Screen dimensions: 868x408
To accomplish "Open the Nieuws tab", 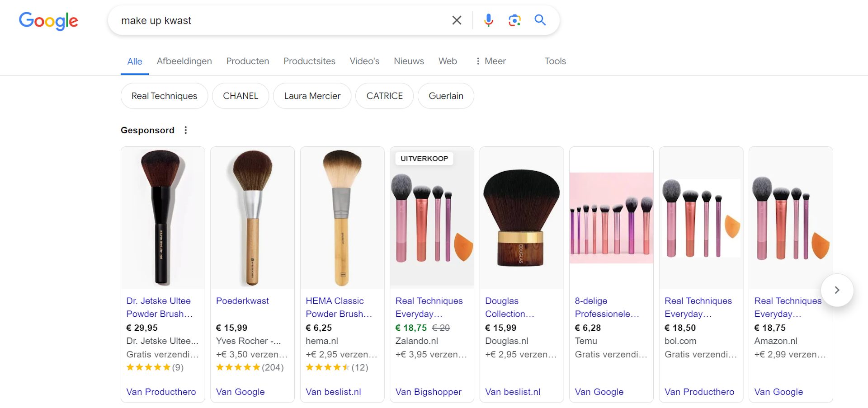I will coord(409,61).
